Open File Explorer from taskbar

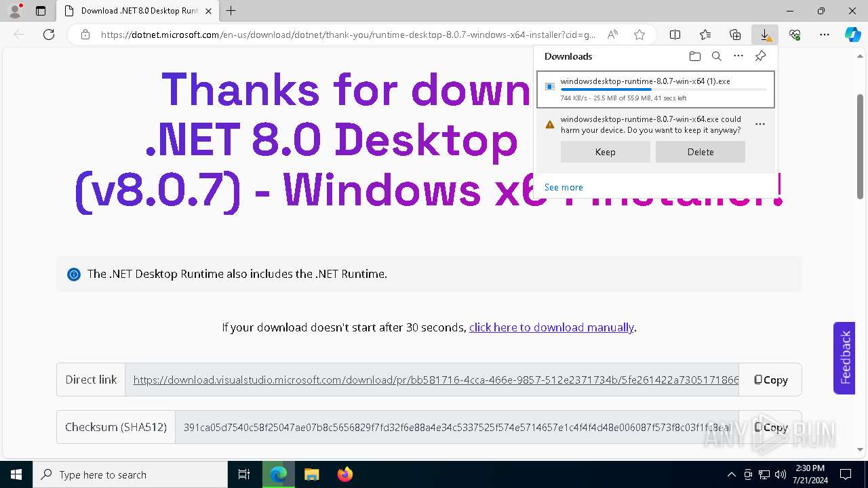tap(311, 474)
